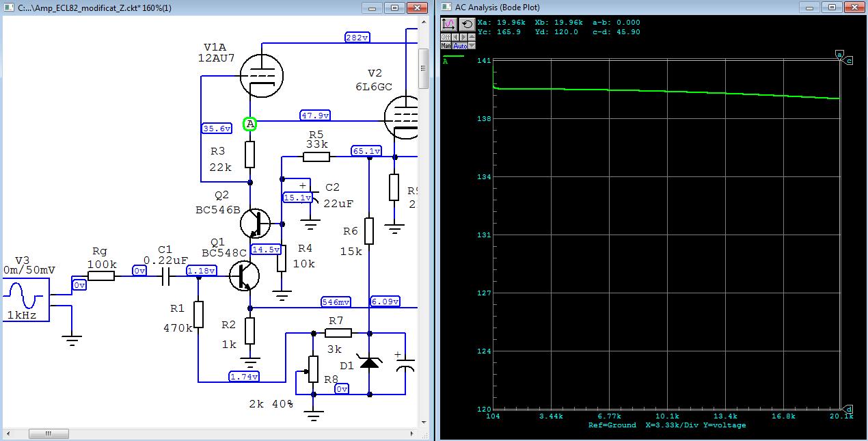868x441 pixels.
Task: Select transistor Q1 BC548C symbol
Action: 245,276
